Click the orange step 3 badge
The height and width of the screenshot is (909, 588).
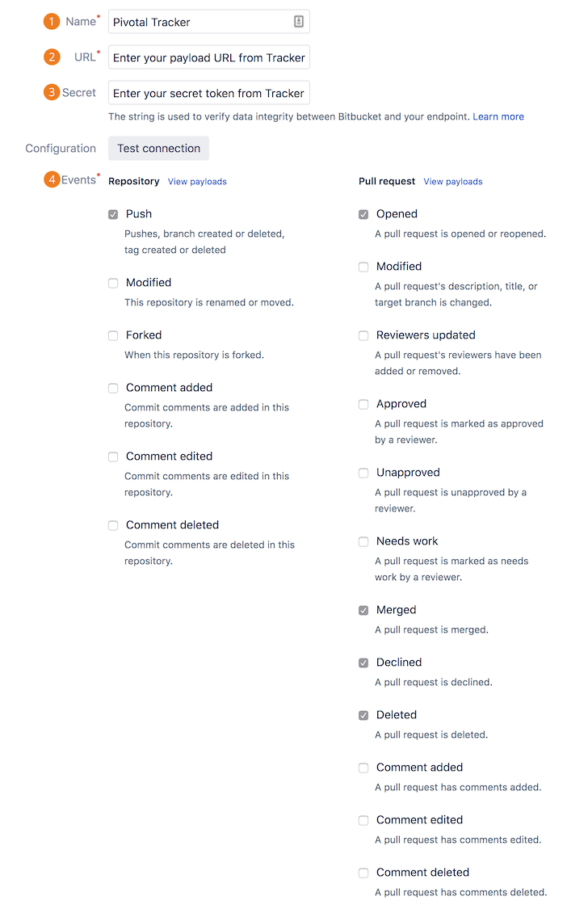point(52,92)
